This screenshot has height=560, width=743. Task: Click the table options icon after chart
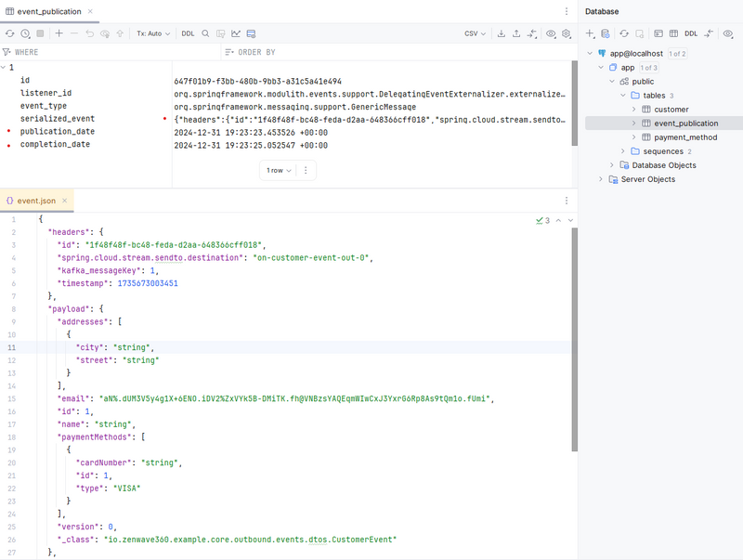click(251, 33)
